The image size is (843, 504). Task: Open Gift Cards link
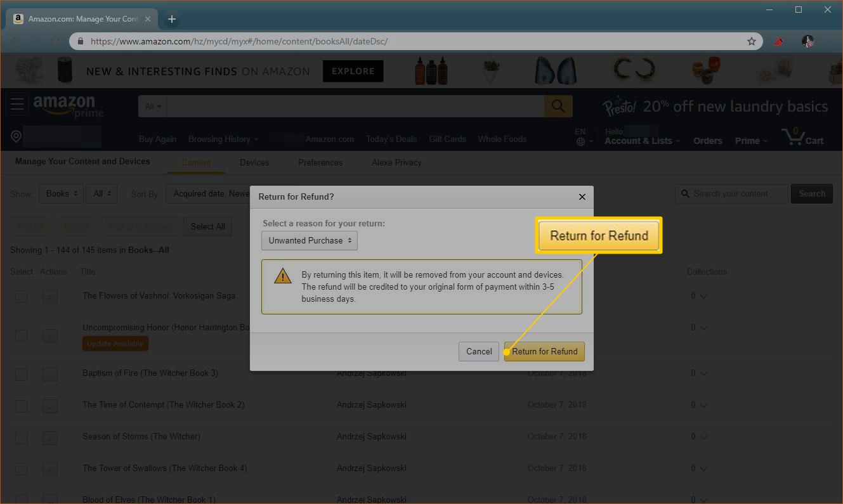point(447,139)
